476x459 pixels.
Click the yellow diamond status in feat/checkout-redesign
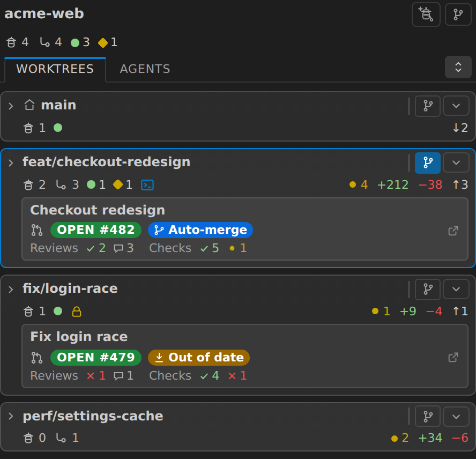coord(118,184)
